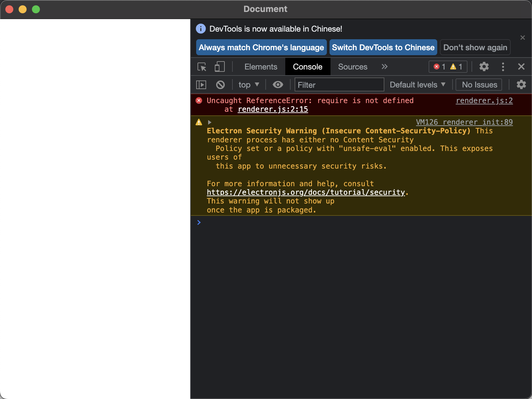
Task: Close the DevTools panel
Action: pyautogui.click(x=521, y=67)
